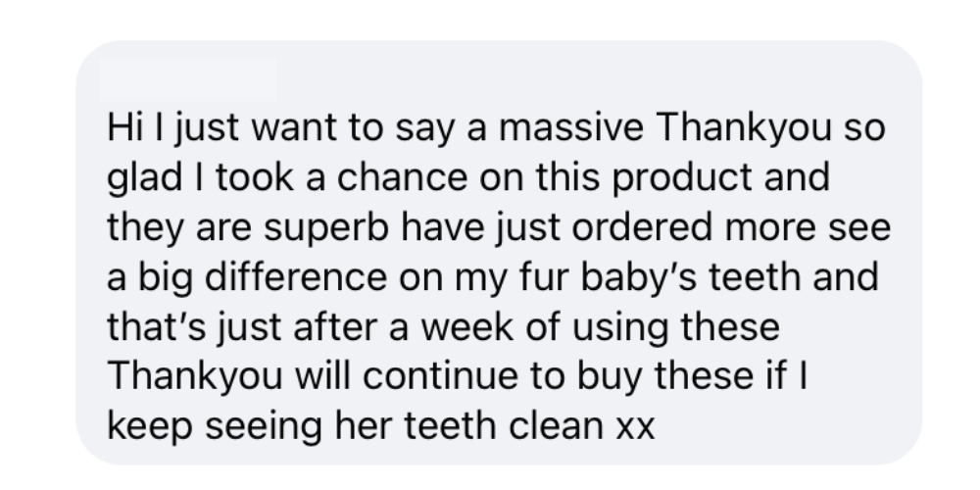Click the word "week" in the message
Viewport: 980px width, 490px height.
[x=466, y=327]
